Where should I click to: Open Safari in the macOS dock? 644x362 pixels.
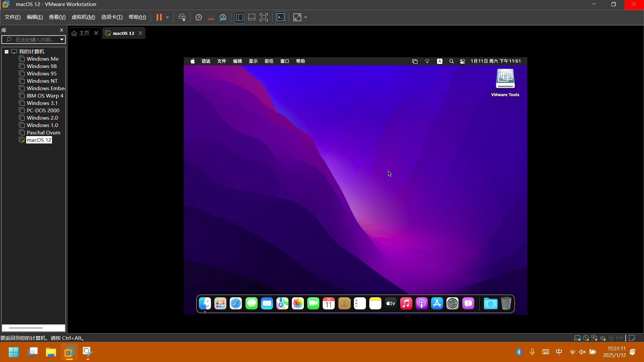[x=236, y=304]
